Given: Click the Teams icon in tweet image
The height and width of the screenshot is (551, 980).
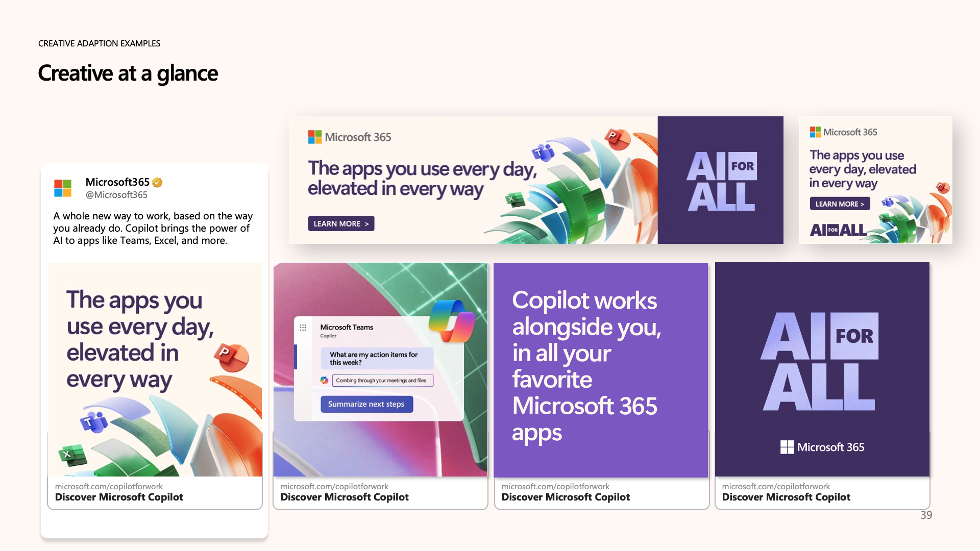Looking at the screenshot, I should tap(93, 422).
